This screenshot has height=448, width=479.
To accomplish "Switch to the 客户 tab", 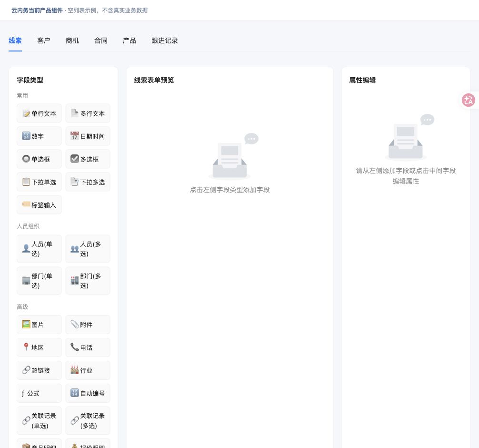I will click(44, 41).
